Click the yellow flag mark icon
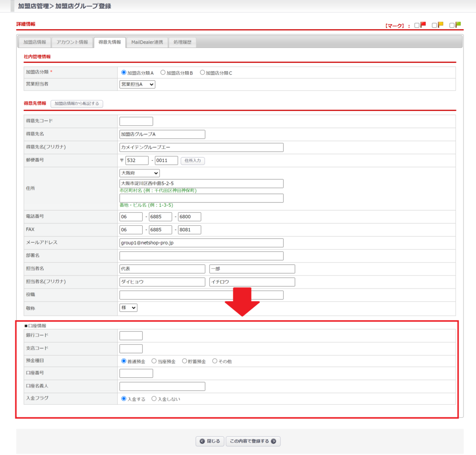The height and width of the screenshot is (455, 476). [440, 25]
